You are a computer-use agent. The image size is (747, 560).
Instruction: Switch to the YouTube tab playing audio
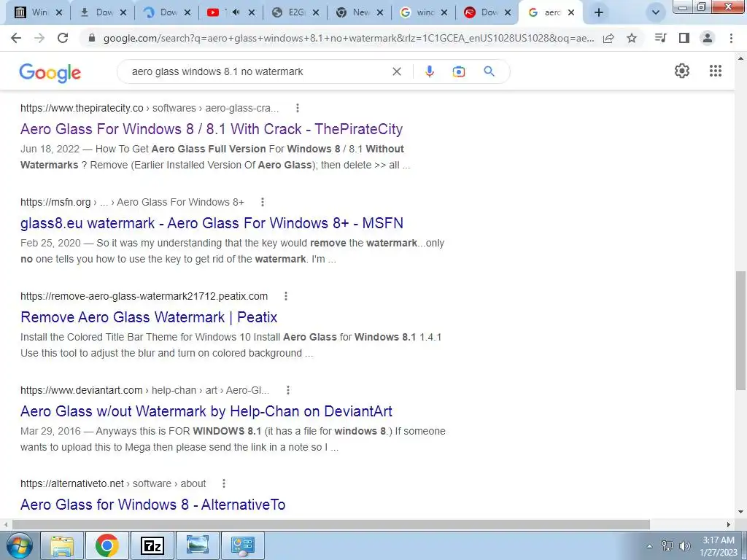point(216,13)
